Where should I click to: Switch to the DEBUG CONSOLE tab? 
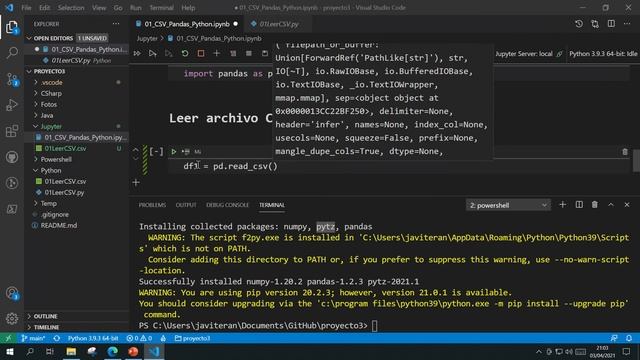click(x=227, y=205)
